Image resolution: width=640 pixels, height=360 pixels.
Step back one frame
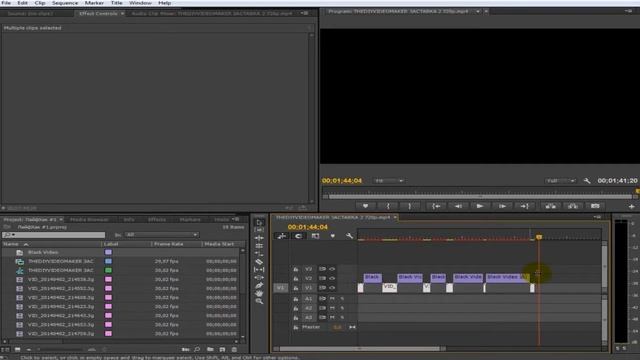(x=458, y=206)
